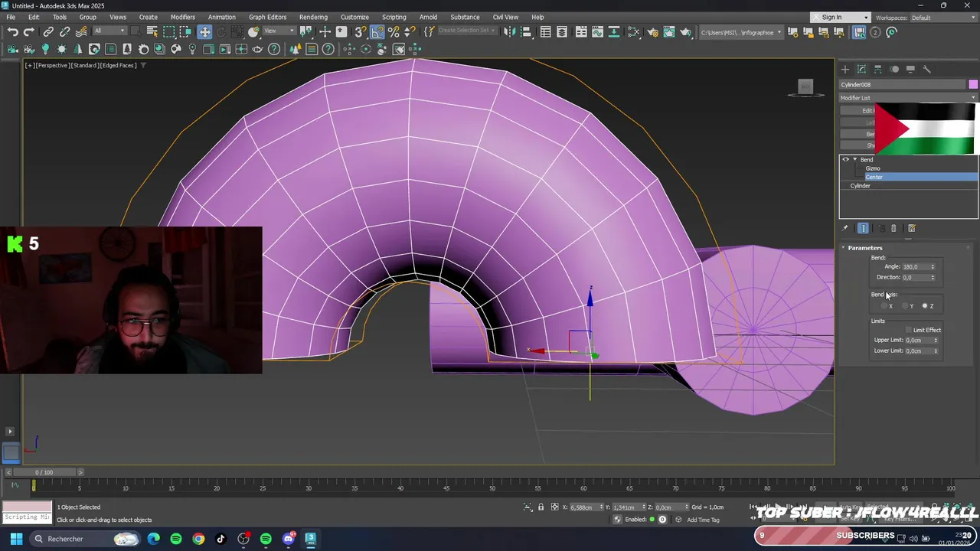The width and height of the screenshot is (980, 551).
Task: Collapse the Bend modifier sub-objects
Action: (854, 160)
